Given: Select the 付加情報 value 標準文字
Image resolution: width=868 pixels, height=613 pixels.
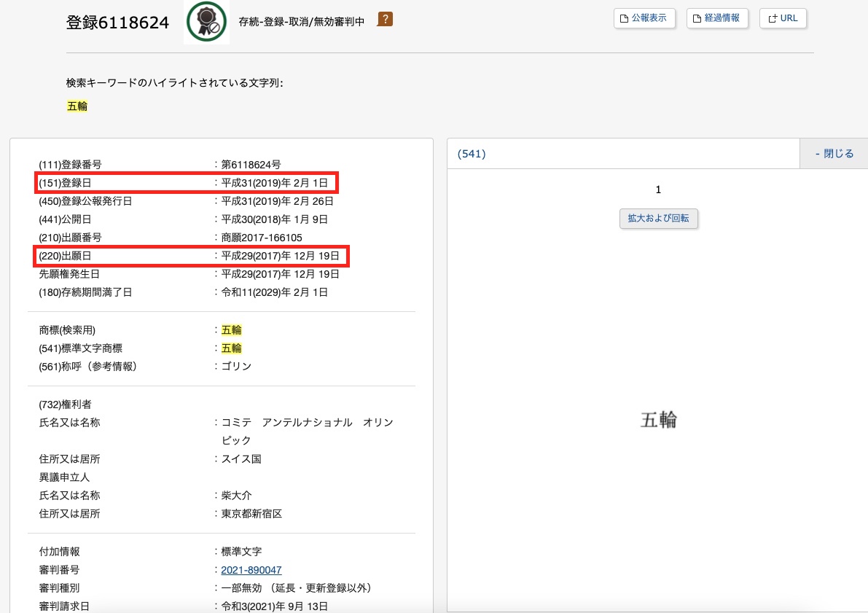Looking at the screenshot, I should pyautogui.click(x=241, y=552).
